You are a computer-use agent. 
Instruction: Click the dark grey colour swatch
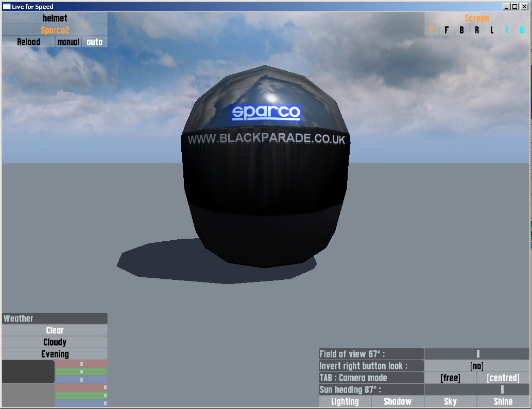28,371
